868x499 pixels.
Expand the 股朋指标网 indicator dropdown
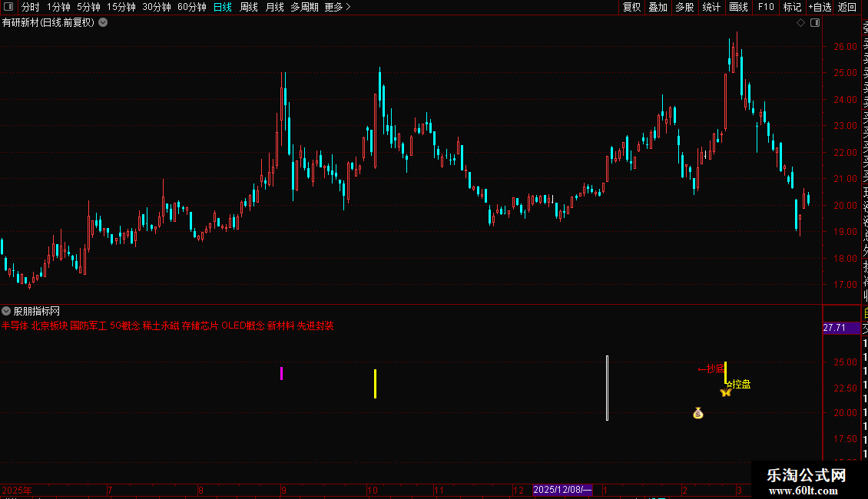(6, 311)
